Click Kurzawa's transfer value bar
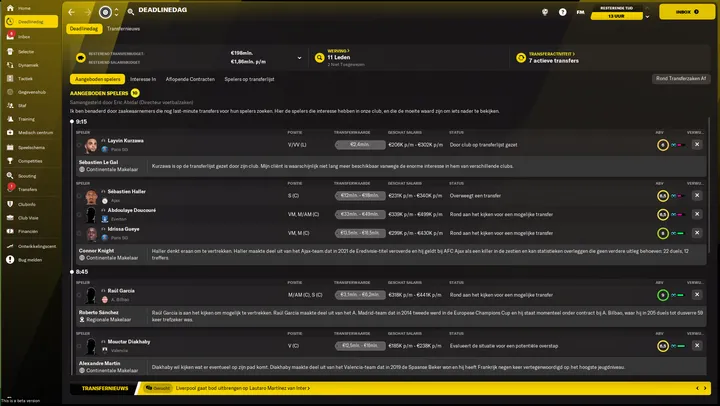This screenshot has width=720, height=406. tap(360, 145)
